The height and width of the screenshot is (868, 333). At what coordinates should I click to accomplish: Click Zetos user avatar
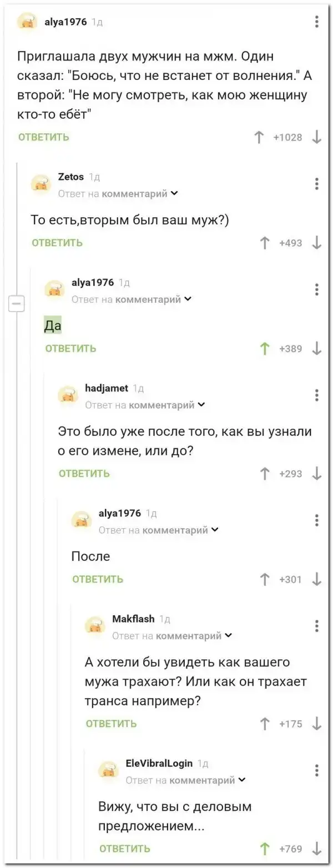(40, 184)
